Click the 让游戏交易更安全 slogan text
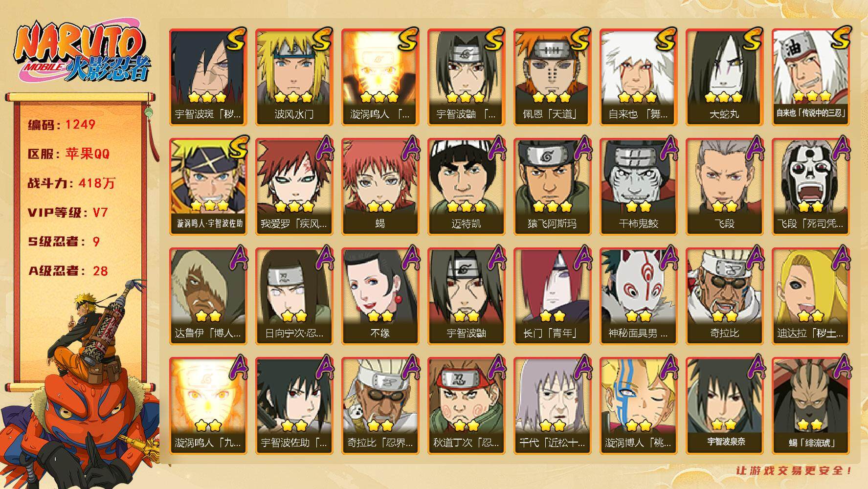Screen dimensions: 868x489 (x=794, y=470)
